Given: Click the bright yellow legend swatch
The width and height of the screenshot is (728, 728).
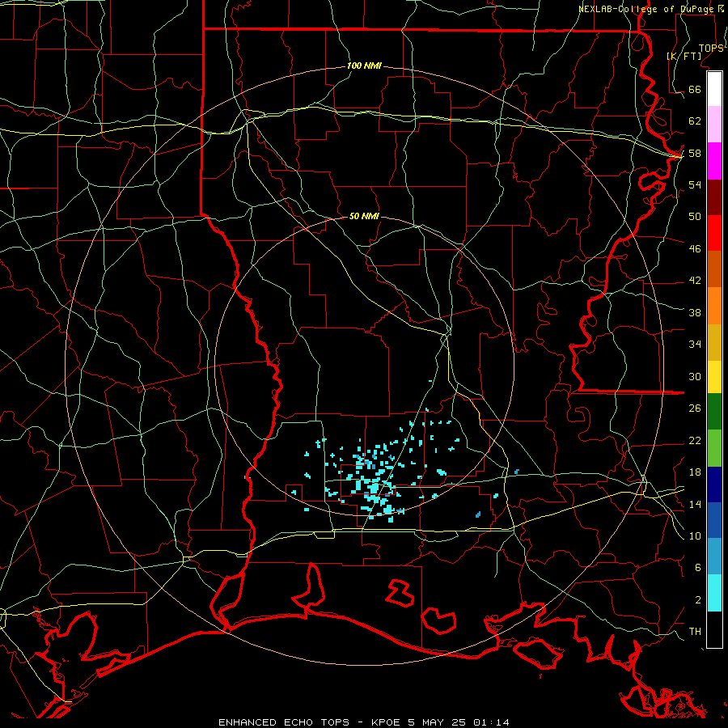Looking at the screenshot, I should pyautogui.click(x=714, y=377).
